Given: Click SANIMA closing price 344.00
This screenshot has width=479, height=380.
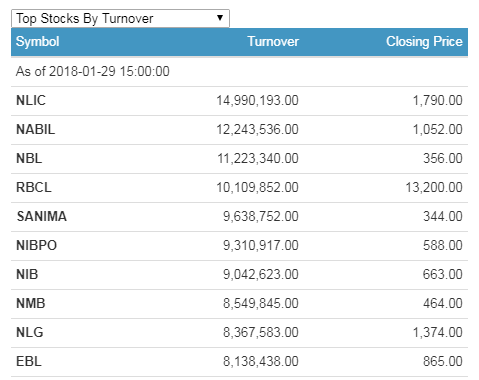Looking at the screenshot, I should [x=443, y=216].
